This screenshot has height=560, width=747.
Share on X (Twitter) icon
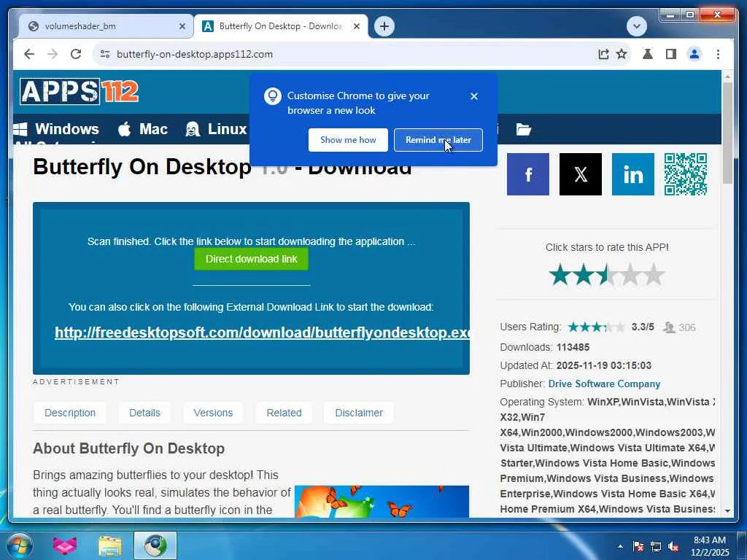(x=580, y=174)
